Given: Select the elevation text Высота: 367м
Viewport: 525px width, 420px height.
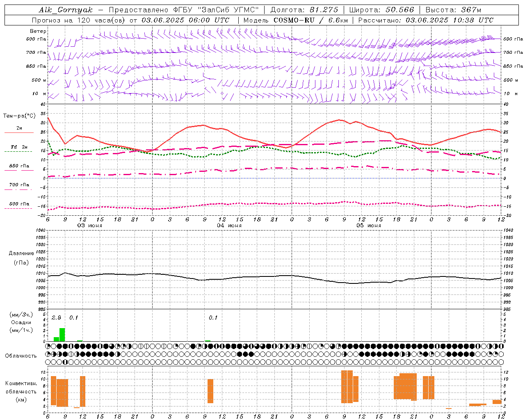Looking at the screenshot, I should pyautogui.click(x=453, y=10).
